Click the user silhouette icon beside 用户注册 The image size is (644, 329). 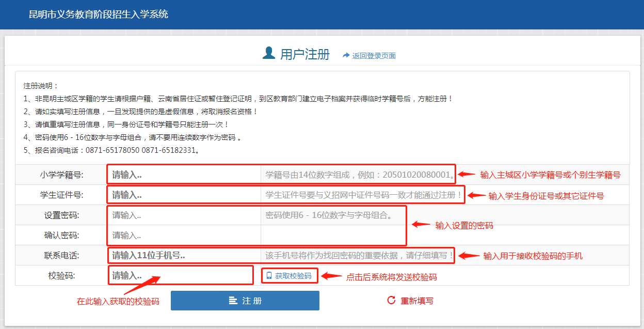point(269,53)
